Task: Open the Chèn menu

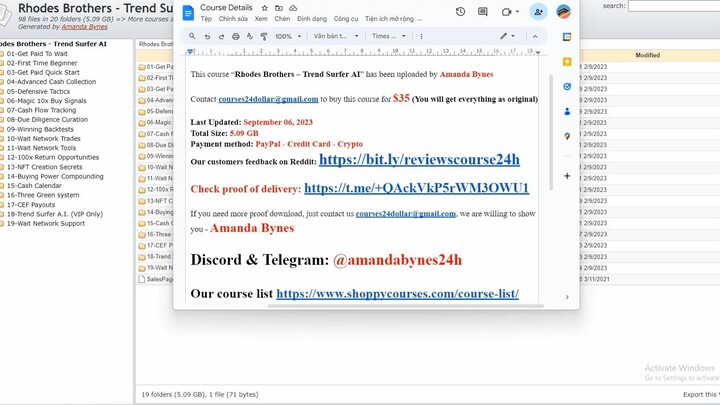Action: tap(282, 19)
